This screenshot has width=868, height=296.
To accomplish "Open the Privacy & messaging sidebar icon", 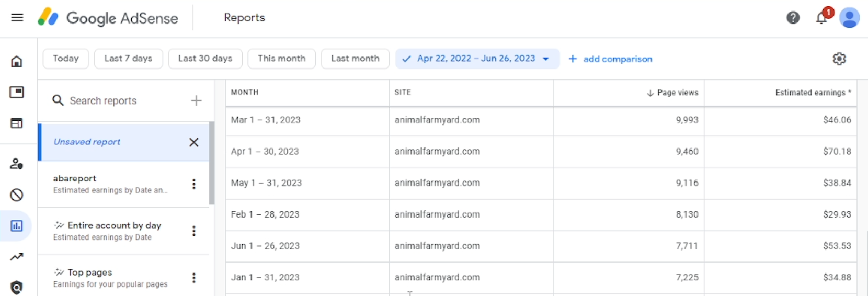I will point(17,164).
